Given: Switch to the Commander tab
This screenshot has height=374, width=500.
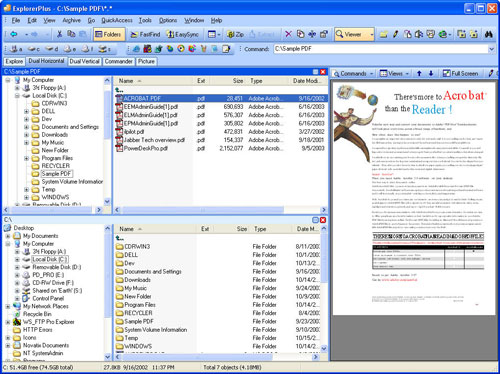Looking at the screenshot, I should (118, 61).
